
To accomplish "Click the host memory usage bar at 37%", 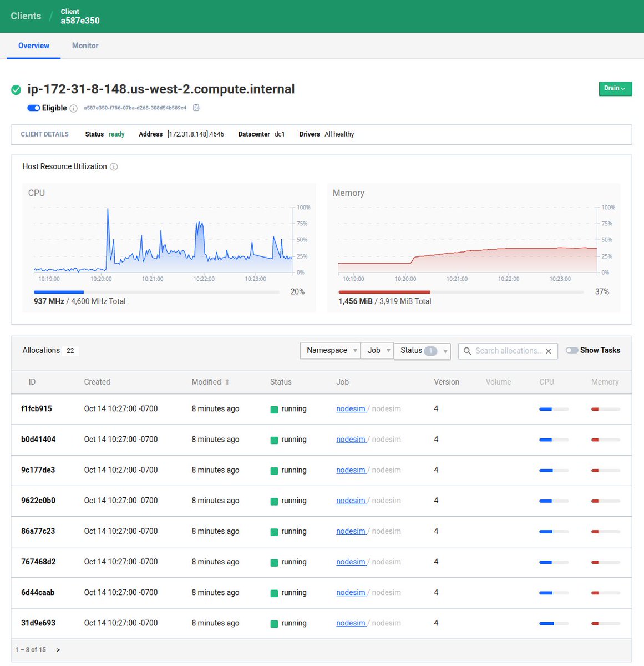I will click(461, 292).
